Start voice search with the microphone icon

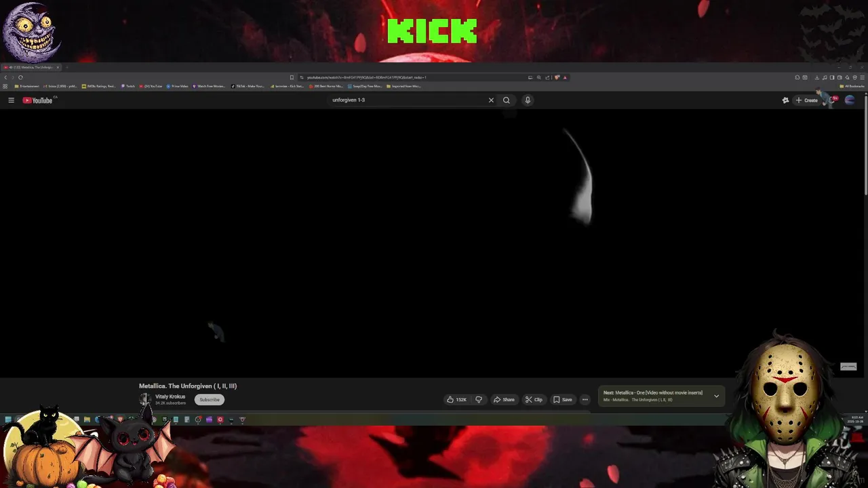(528, 100)
